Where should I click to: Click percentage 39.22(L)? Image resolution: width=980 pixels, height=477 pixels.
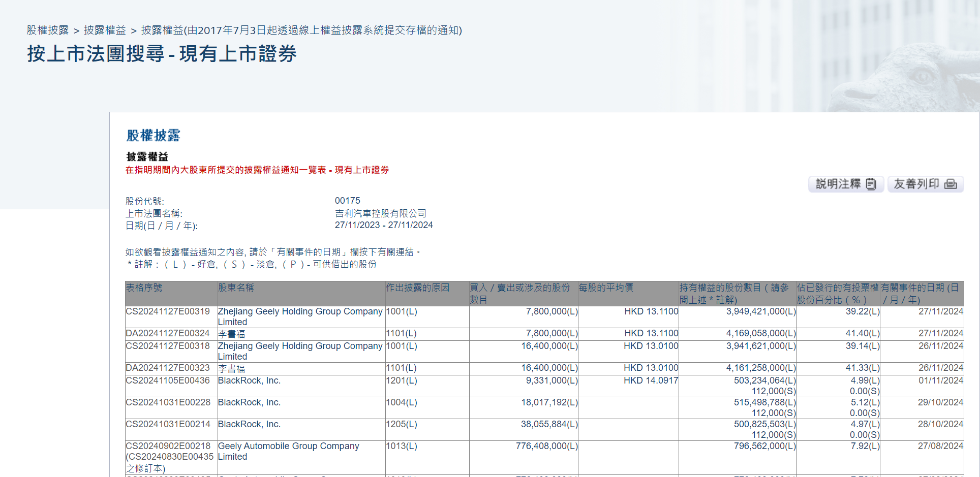tap(863, 311)
